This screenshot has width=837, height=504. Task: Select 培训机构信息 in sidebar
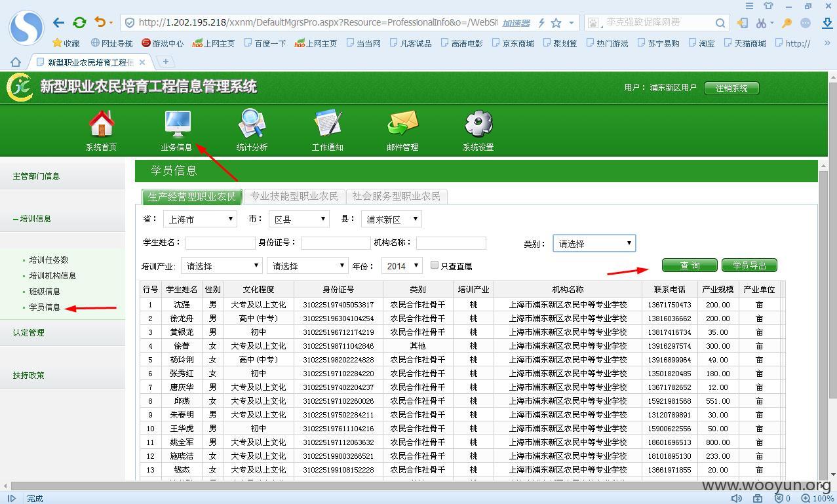coord(52,276)
